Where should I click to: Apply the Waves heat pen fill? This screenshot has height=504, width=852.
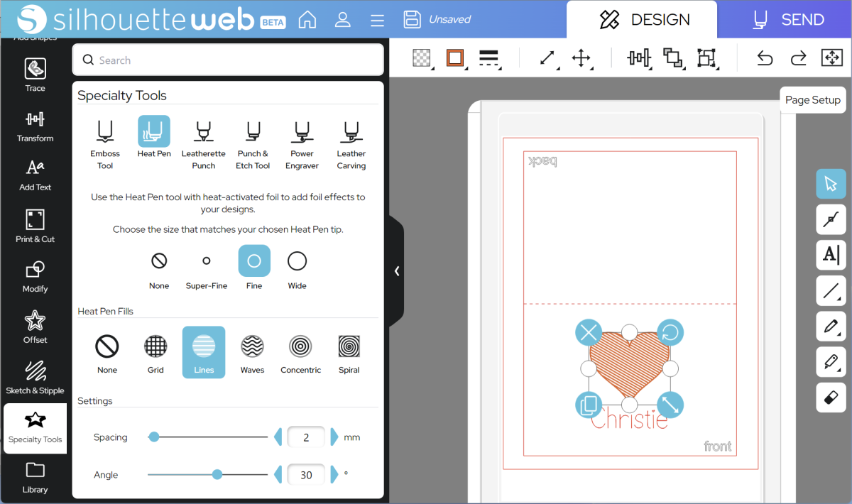coord(252,353)
